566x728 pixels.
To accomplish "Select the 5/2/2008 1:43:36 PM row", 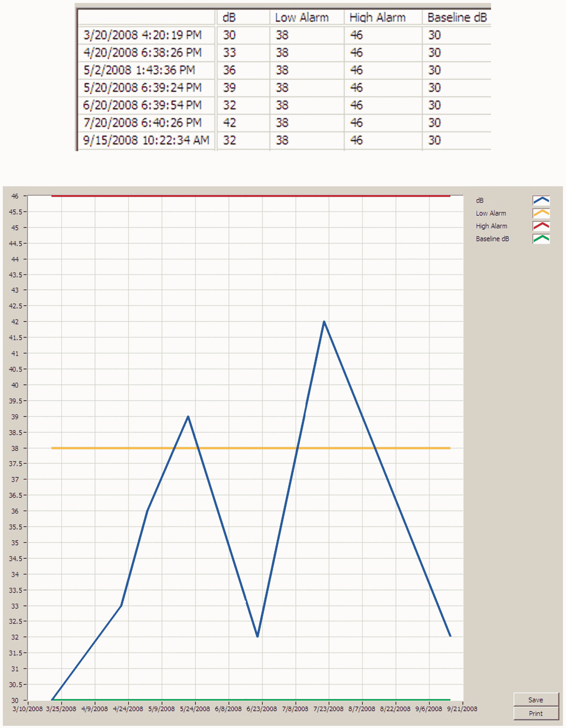I will (139, 70).
